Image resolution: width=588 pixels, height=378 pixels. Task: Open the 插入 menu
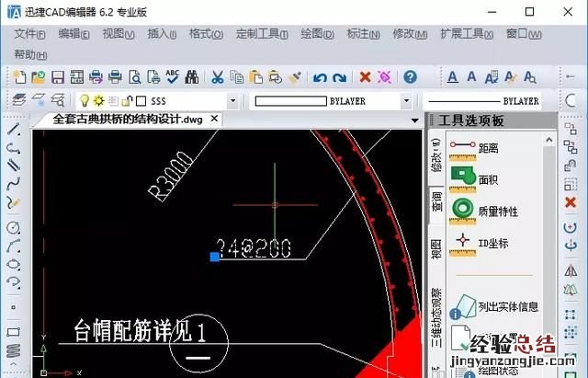coord(162,34)
